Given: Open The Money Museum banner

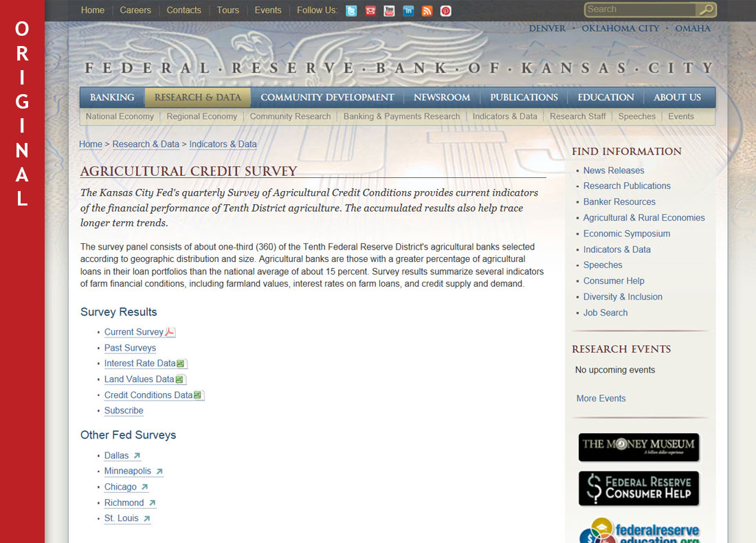Looking at the screenshot, I should pos(638,447).
